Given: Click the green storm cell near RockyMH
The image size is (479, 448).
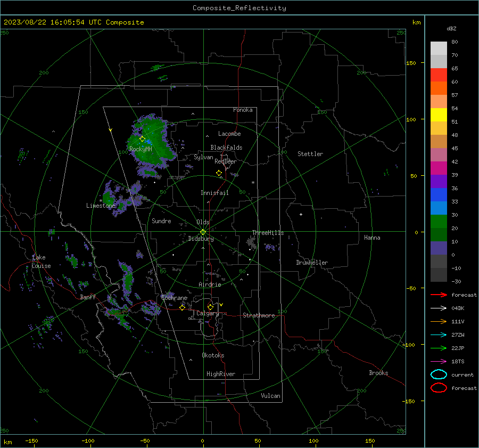Looking at the screenshot, I should pyautogui.click(x=152, y=142).
